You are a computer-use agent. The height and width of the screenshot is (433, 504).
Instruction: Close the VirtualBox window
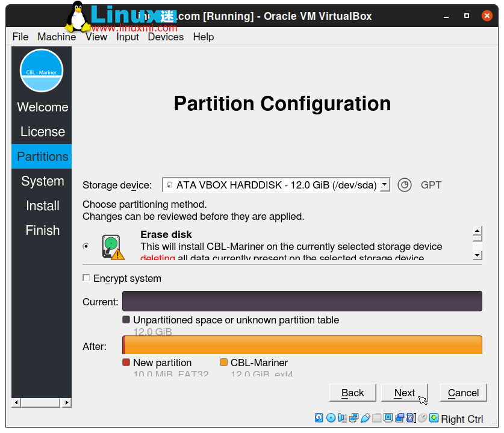point(487,16)
